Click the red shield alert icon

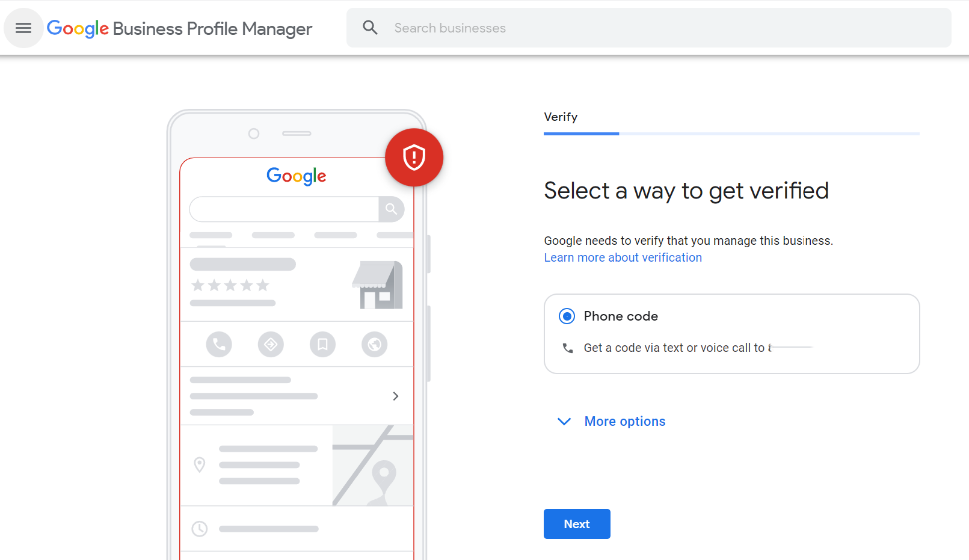click(414, 158)
